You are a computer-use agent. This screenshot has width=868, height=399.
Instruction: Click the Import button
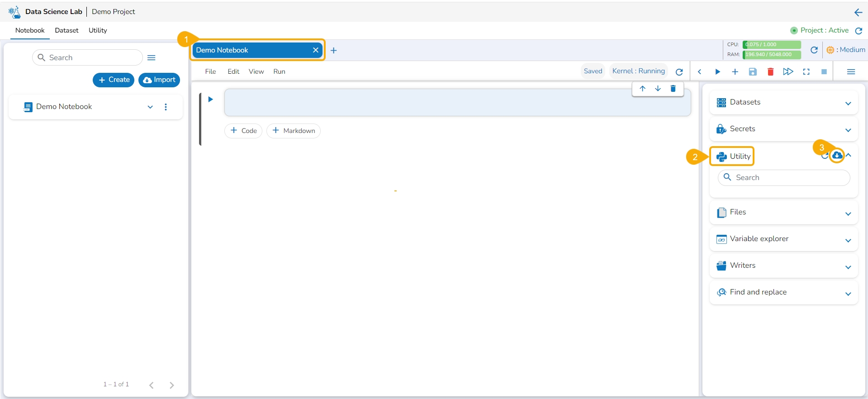point(159,80)
